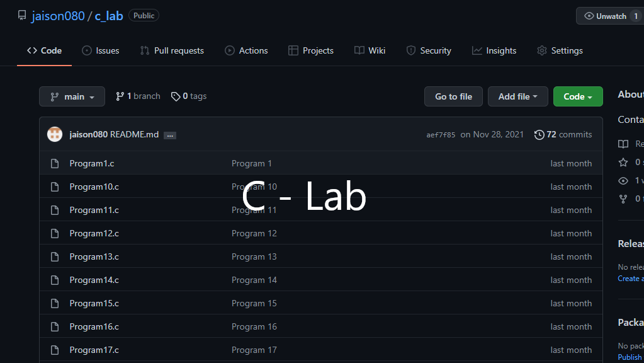Switch to the Issues tab
Viewport: 644px width, 363px height.
tap(101, 50)
